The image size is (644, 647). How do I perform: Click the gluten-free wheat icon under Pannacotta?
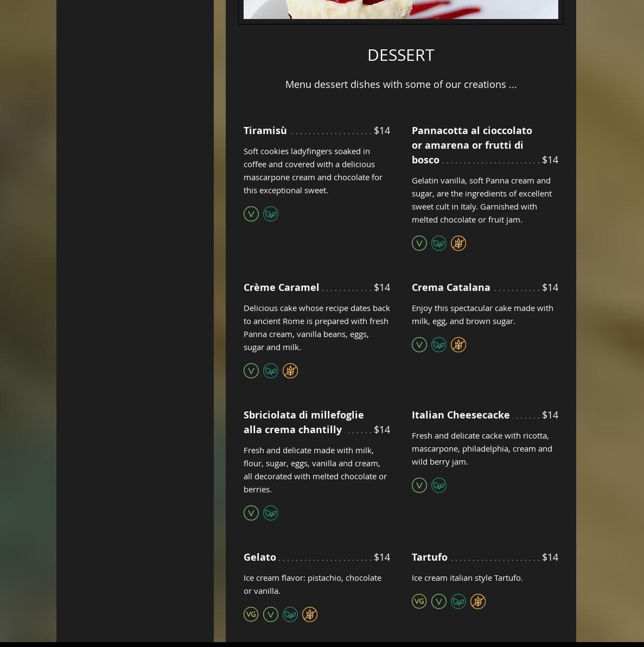[x=458, y=243]
